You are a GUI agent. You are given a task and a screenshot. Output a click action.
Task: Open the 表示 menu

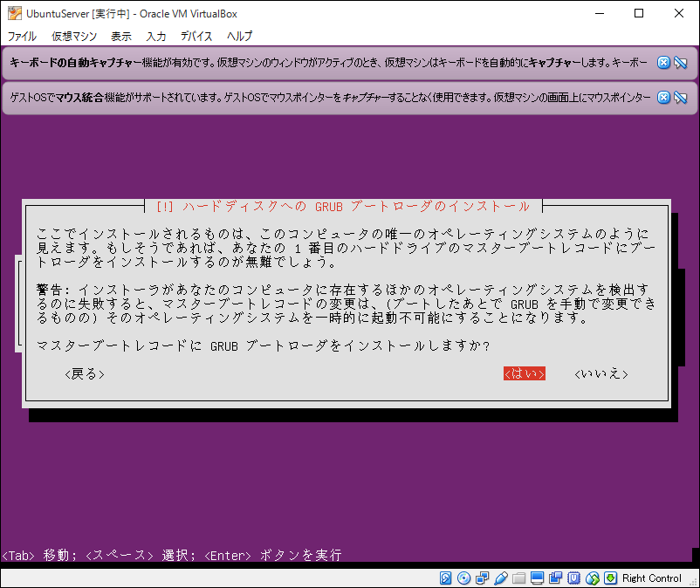(x=121, y=37)
